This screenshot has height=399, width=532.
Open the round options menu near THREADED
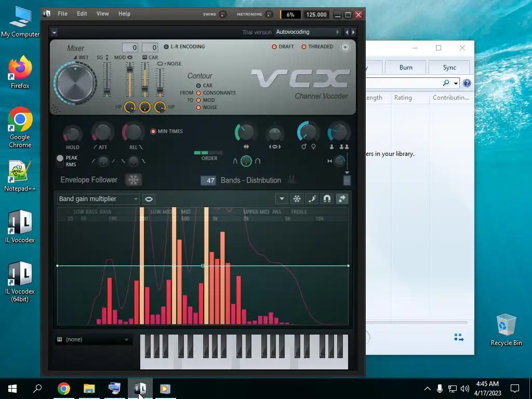345,47
